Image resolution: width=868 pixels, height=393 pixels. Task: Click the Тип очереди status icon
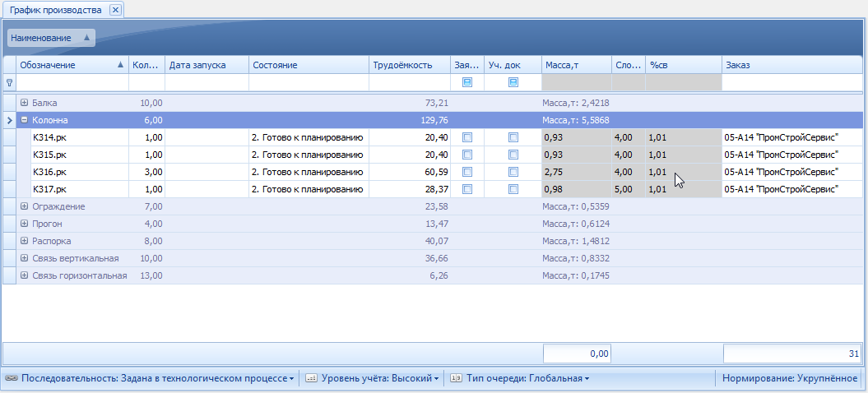coord(456,378)
